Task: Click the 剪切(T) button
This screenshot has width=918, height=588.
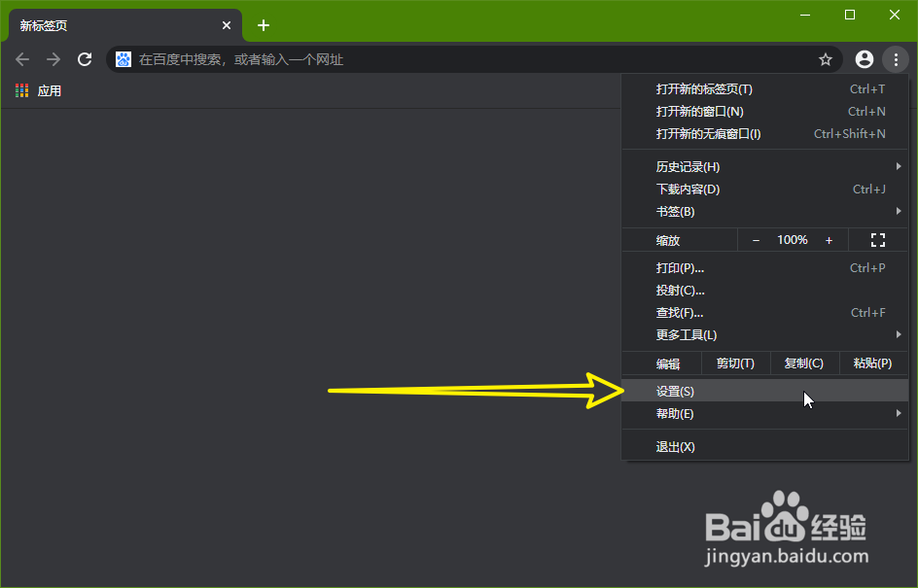Action: tap(735, 363)
